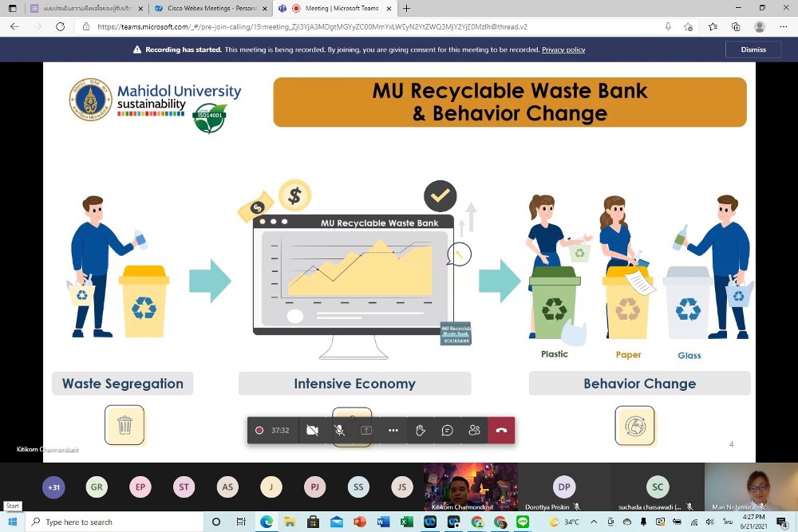The height and width of the screenshot is (532, 798).
Task: Open a new browser tab
Action: click(407, 8)
